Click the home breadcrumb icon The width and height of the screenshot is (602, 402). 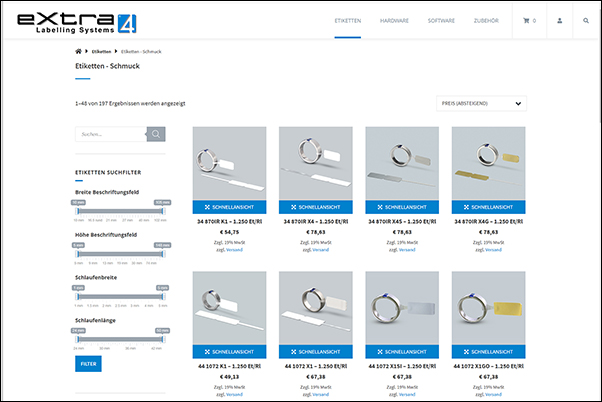click(79, 50)
